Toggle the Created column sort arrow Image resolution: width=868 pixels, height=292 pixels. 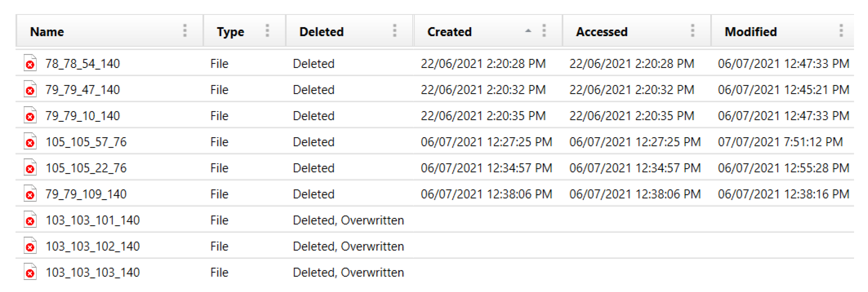[528, 31]
